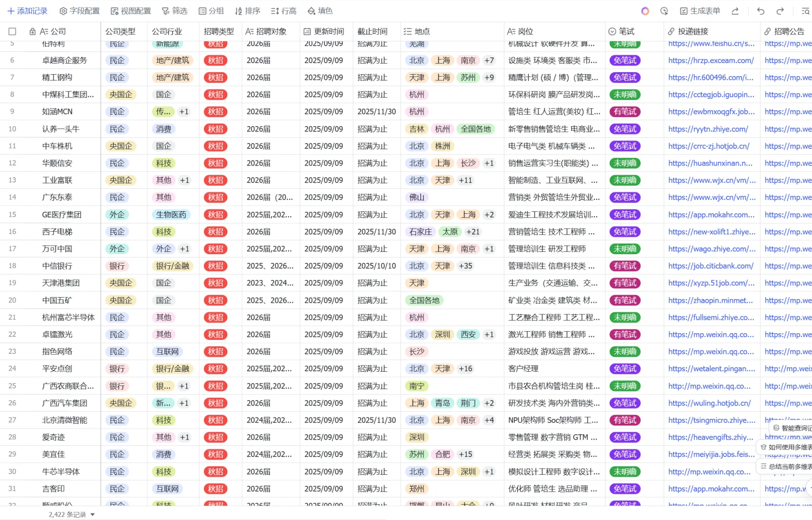Image resolution: width=812 pixels, height=520 pixels.
Task: Click the 生物医药 industry tag
Action: pyautogui.click(x=171, y=215)
